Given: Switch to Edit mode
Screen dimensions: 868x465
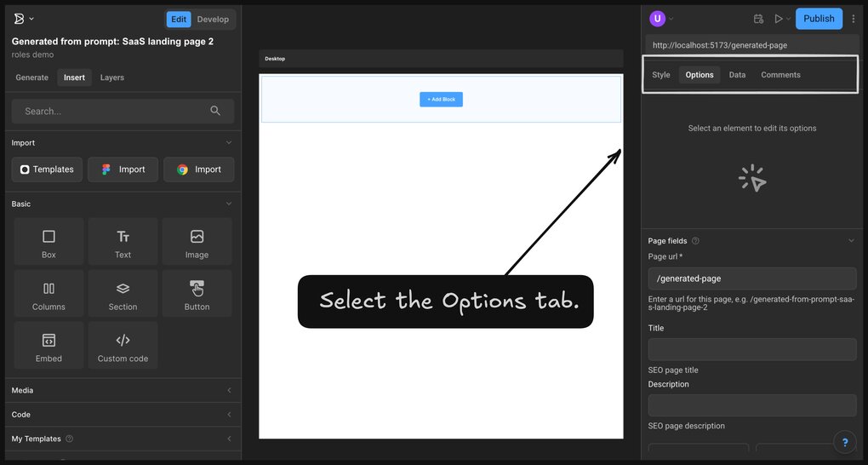Looking at the screenshot, I should click(178, 19).
